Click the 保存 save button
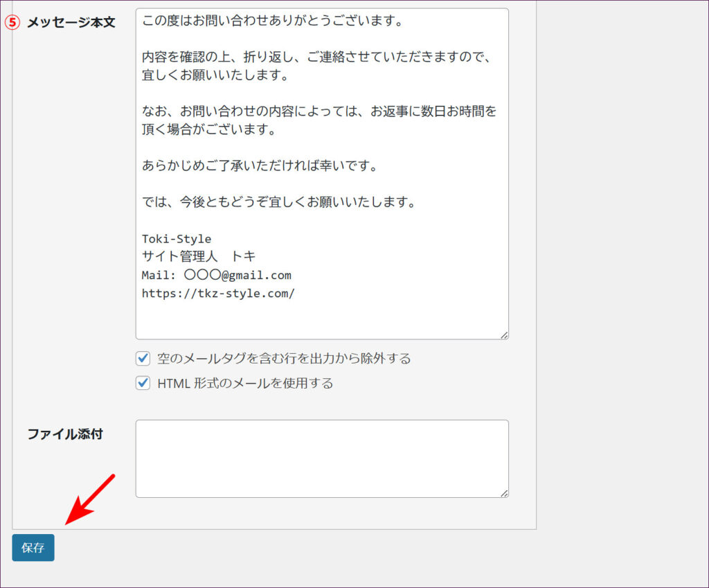 coord(33,548)
